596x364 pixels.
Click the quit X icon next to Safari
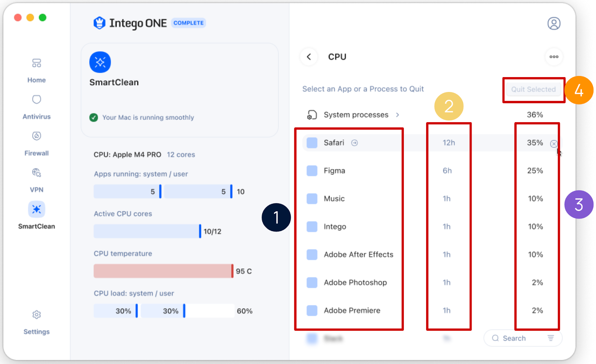[x=554, y=143]
